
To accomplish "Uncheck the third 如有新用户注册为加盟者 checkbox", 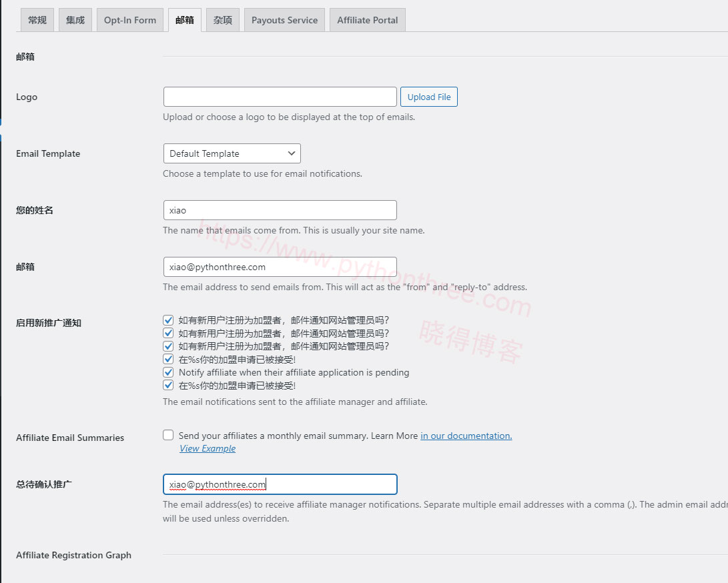I will point(168,346).
